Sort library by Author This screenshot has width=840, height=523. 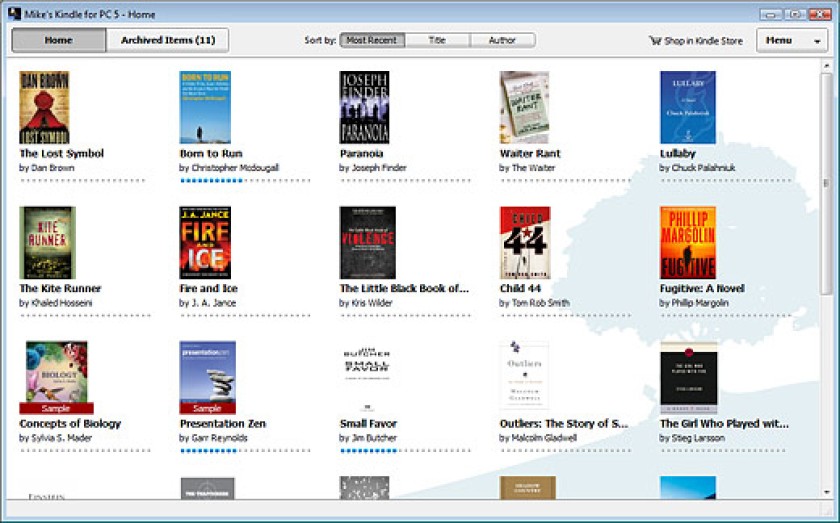[502, 40]
